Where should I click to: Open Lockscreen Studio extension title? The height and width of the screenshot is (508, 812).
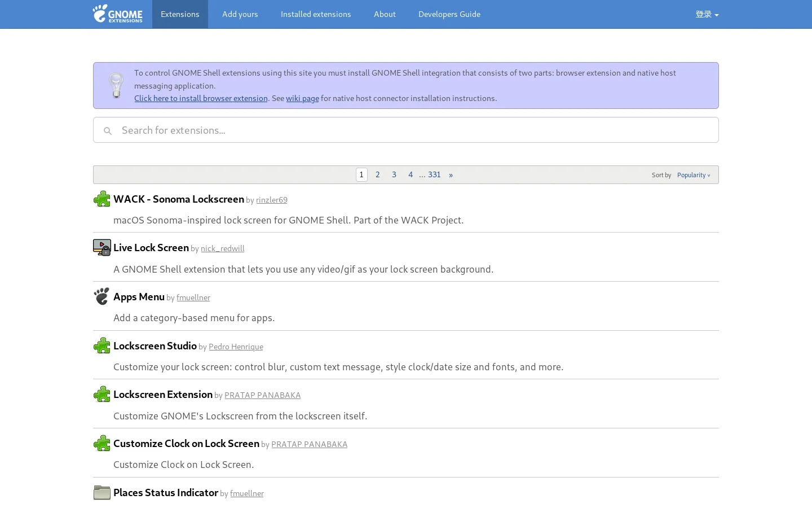tap(155, 345)
